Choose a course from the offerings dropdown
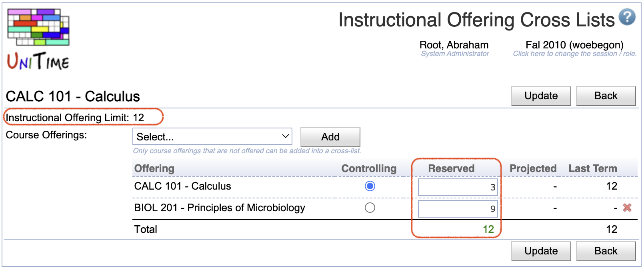 pyautogui.click(x=212, y=136)
